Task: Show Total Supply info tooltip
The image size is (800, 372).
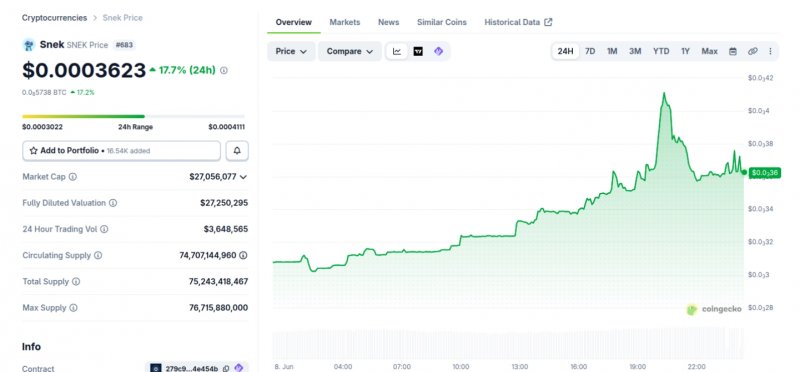Action: (x=76, y=281)
